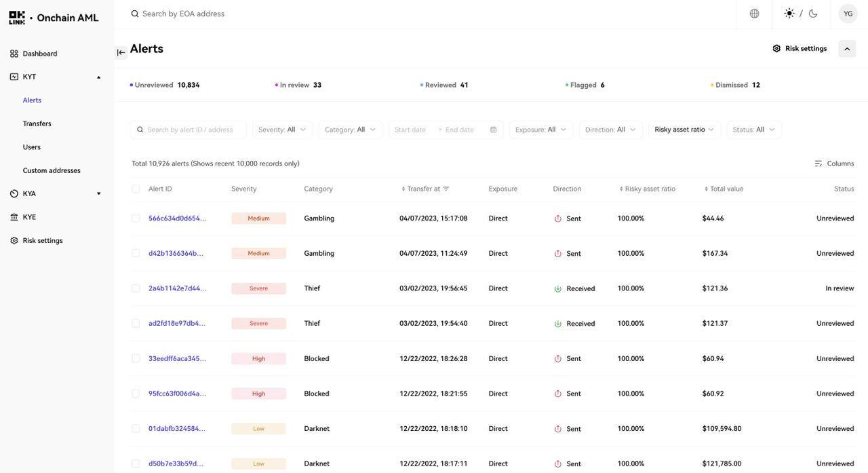Open the Status filter dropdown
The height and width of the screenshot is (473, 868).
click(753, 130)
